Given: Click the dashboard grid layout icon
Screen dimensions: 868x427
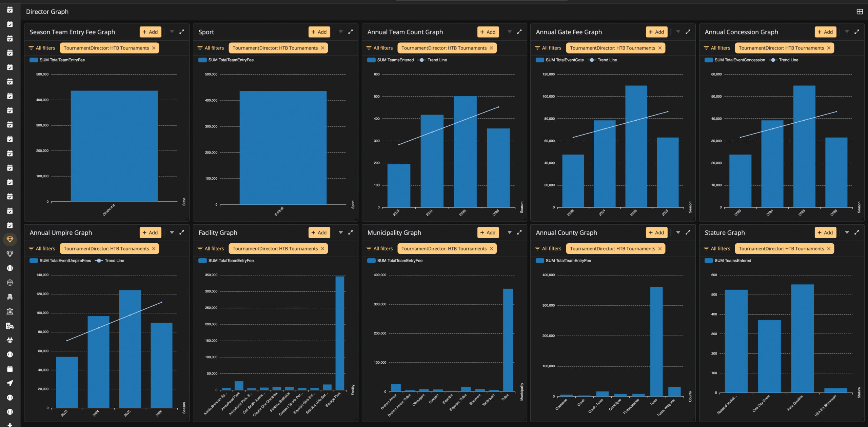Looking at the screenshot, I should pyautogui.click(x=860, y=12).
